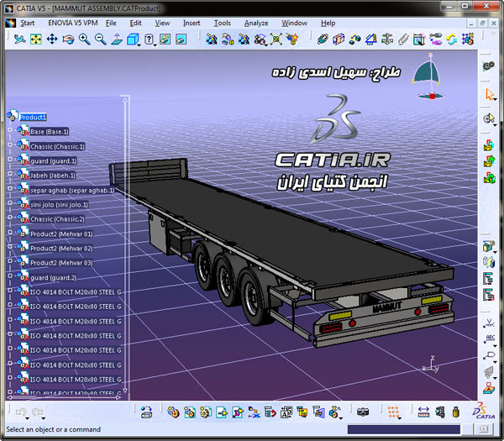Viewport: 504px width, 441px height.
Task: Click the Generate Numbering icon
Action: point(286,412)
